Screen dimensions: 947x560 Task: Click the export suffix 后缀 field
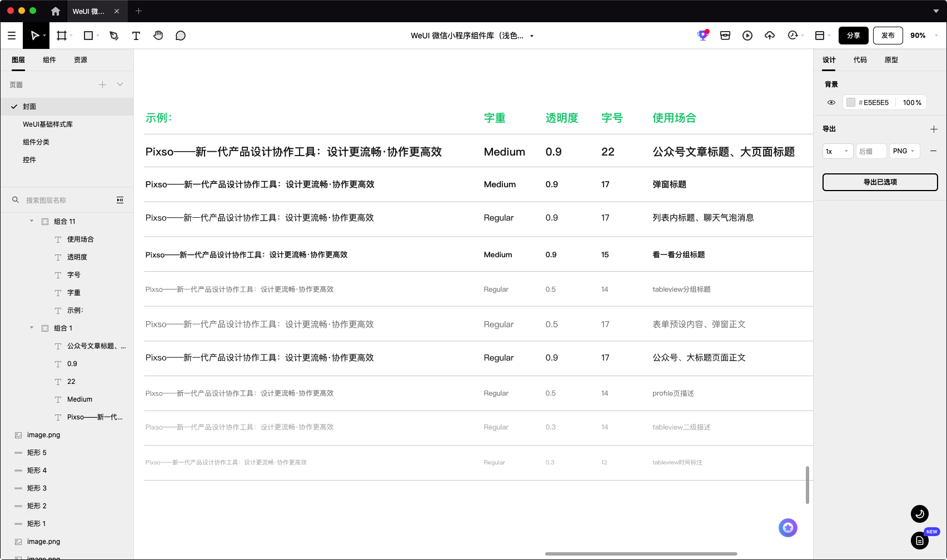point(871,151)
